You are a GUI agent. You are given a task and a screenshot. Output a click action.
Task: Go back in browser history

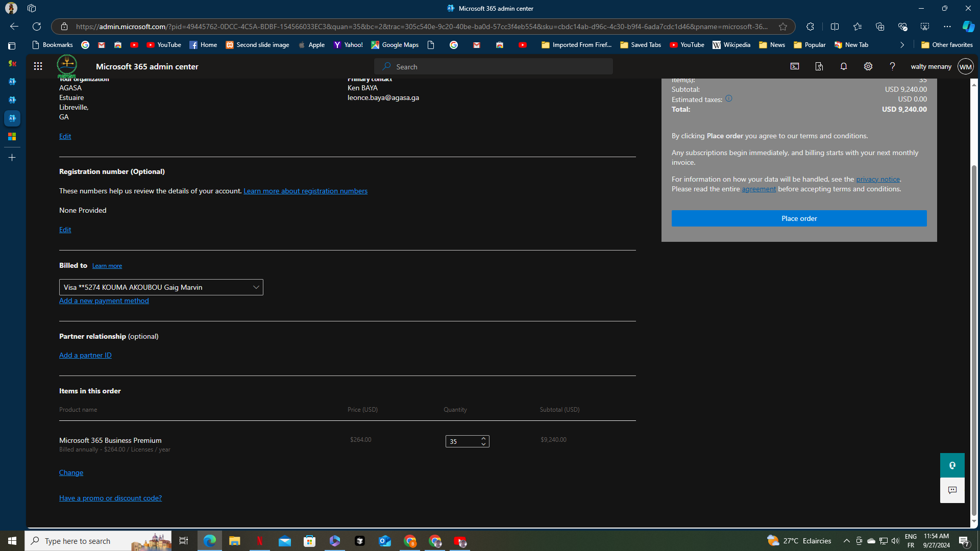tap(14, 27)
